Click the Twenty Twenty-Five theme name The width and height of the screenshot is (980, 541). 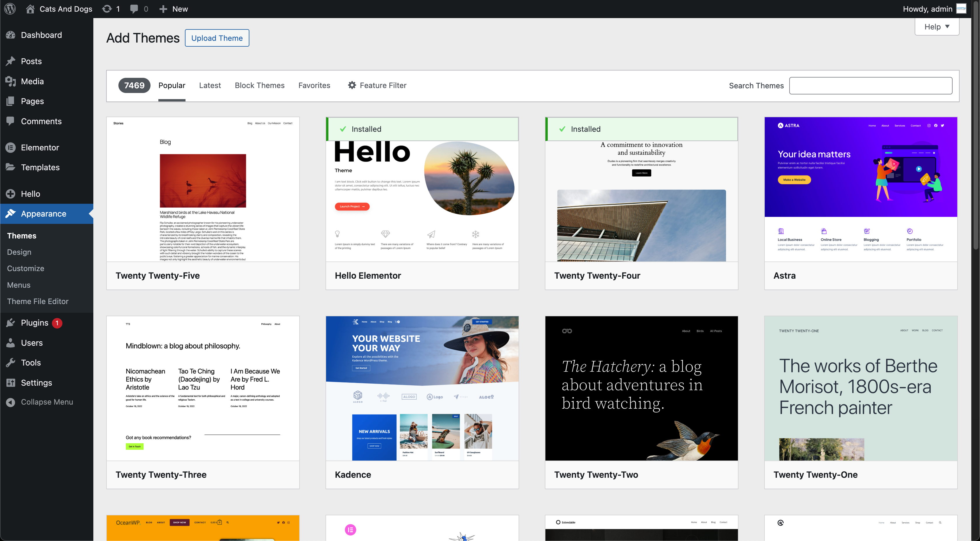[157, 276]
